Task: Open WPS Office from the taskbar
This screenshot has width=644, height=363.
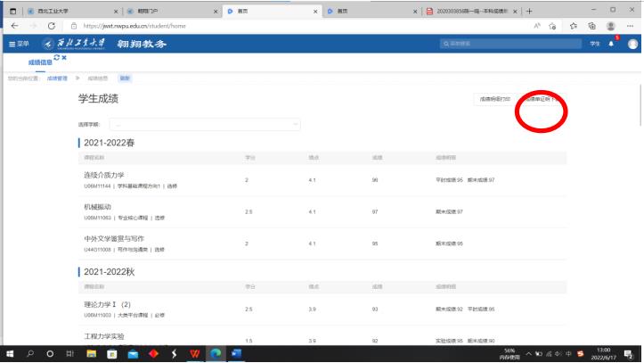Action: [x=194, y=353]
